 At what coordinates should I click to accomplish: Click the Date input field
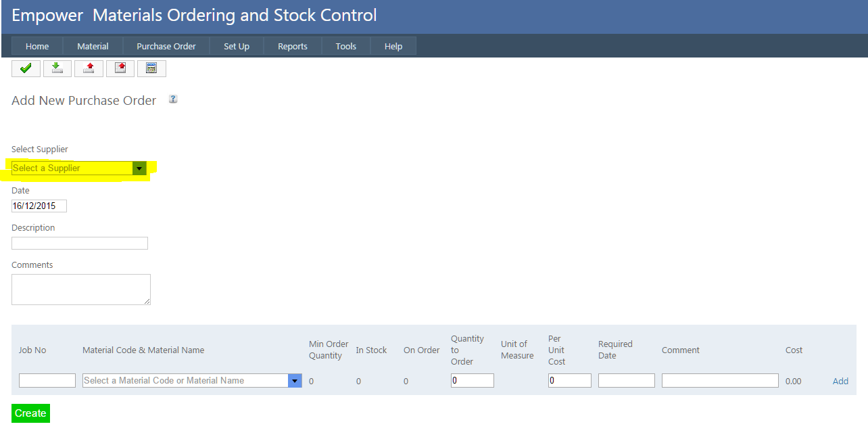point(39,206)
